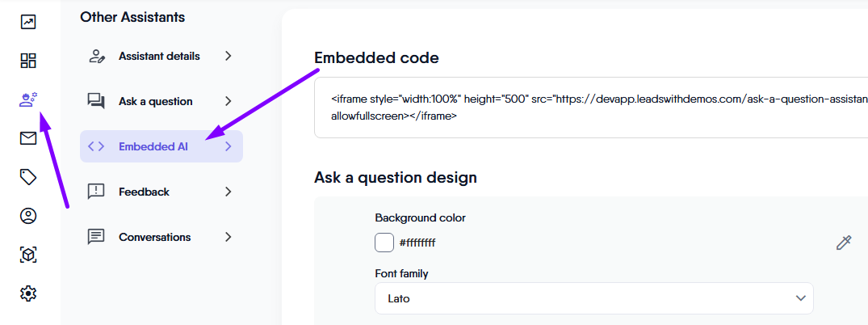Image resolution: width=868 pixels, height=325 pixels.
Task: Open the mail envelope icon
Action: [x=28, y=138]
